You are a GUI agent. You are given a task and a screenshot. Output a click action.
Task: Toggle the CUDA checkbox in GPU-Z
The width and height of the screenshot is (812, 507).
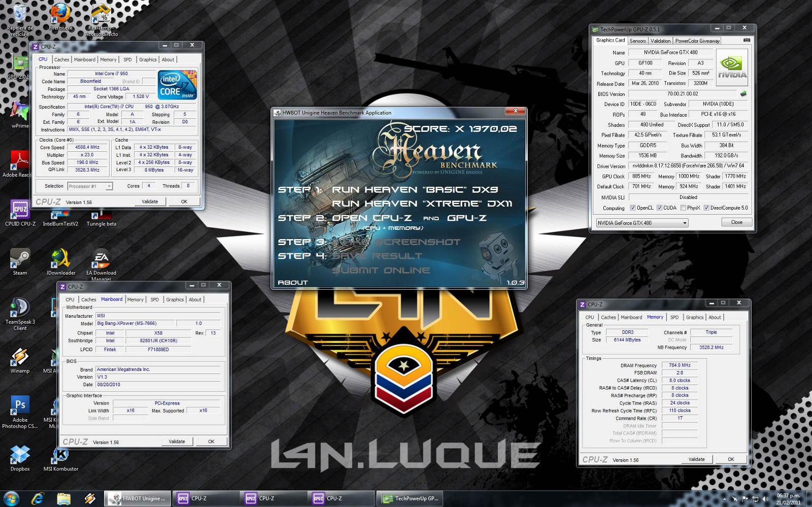tap(660, 208)
